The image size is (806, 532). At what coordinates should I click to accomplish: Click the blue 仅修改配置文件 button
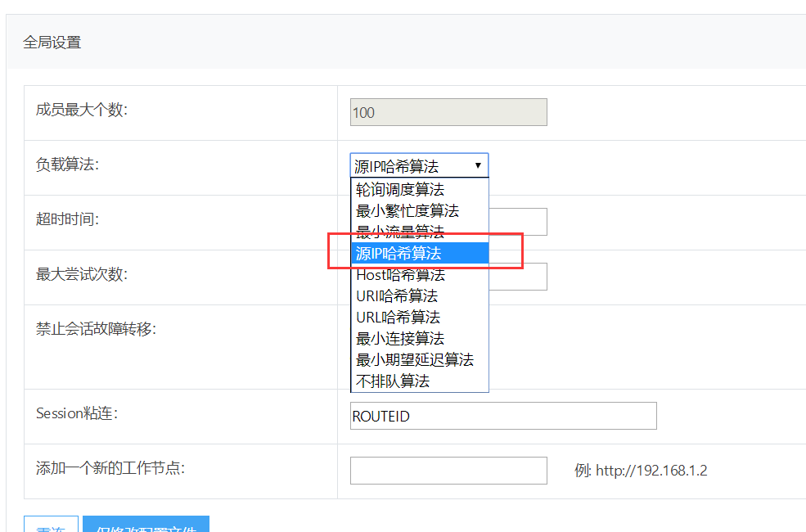click(146, 527)
